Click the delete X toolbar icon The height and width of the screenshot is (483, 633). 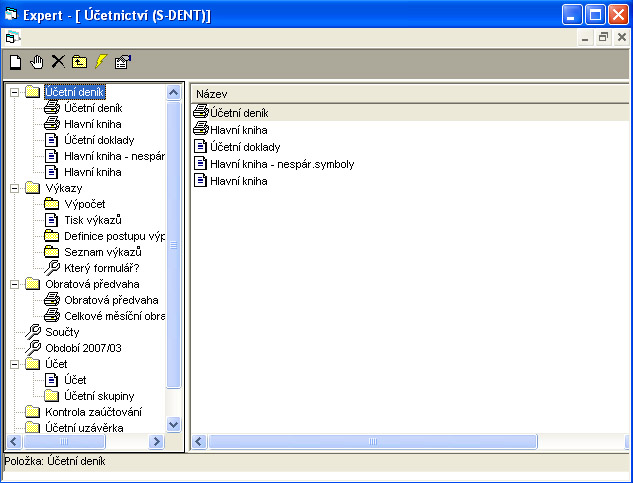click(x=58, y=62)
